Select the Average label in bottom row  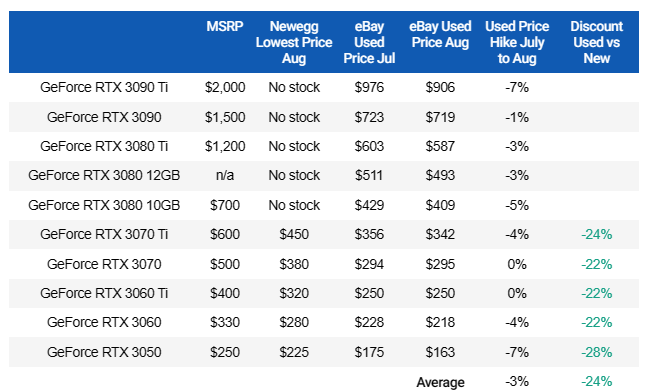pos(440,383)
